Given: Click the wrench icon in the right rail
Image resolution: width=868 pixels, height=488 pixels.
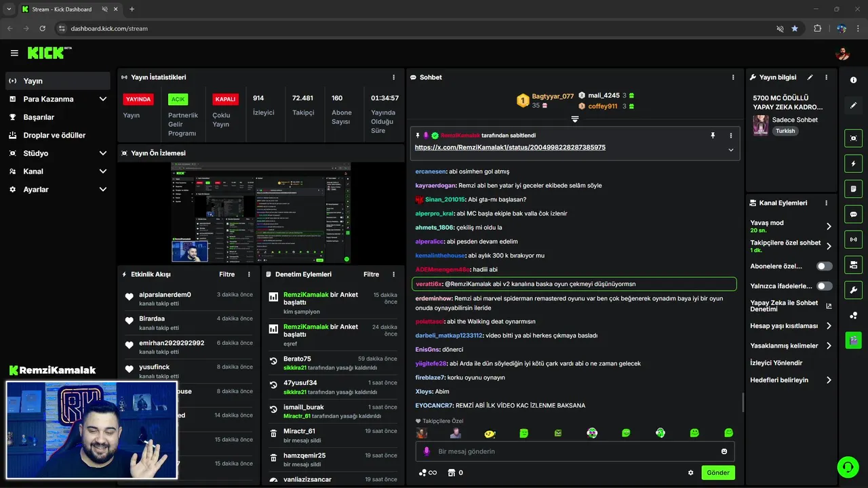Looking at the screenshot, I should click(x=853, y=290).
